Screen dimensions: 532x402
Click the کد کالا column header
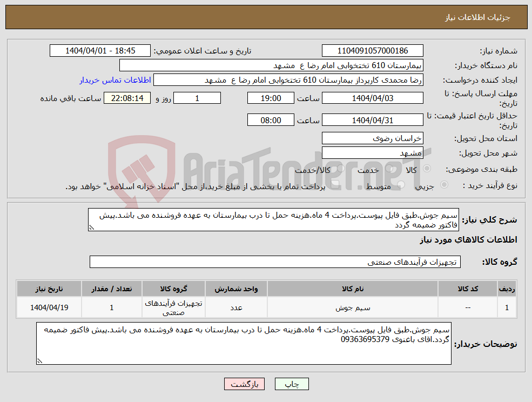point(468,289)
